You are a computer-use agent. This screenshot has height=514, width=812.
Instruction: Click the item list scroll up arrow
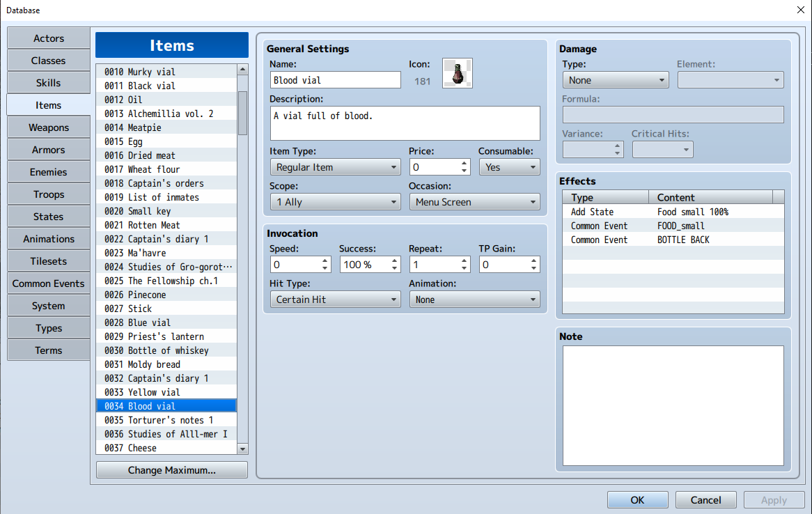(242, 70)
